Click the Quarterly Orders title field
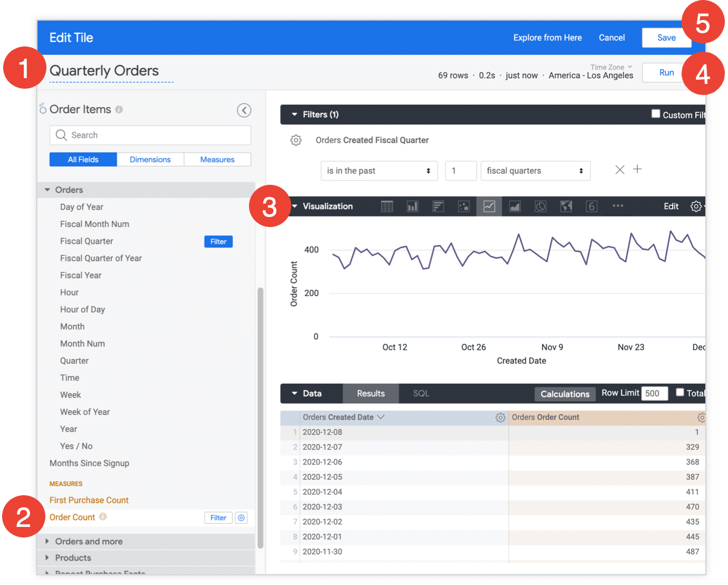The image size is (728, 585). click(111, 71)
